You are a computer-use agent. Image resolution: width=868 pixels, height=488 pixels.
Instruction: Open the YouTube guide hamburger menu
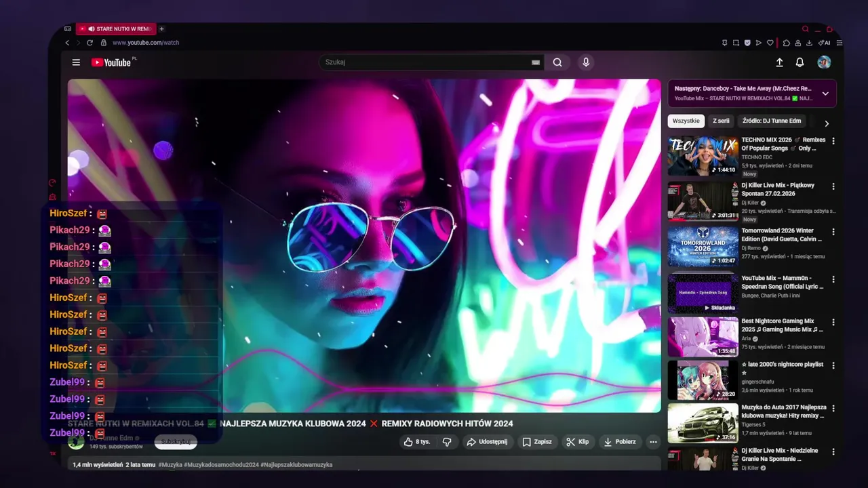[x=76, y=62]
